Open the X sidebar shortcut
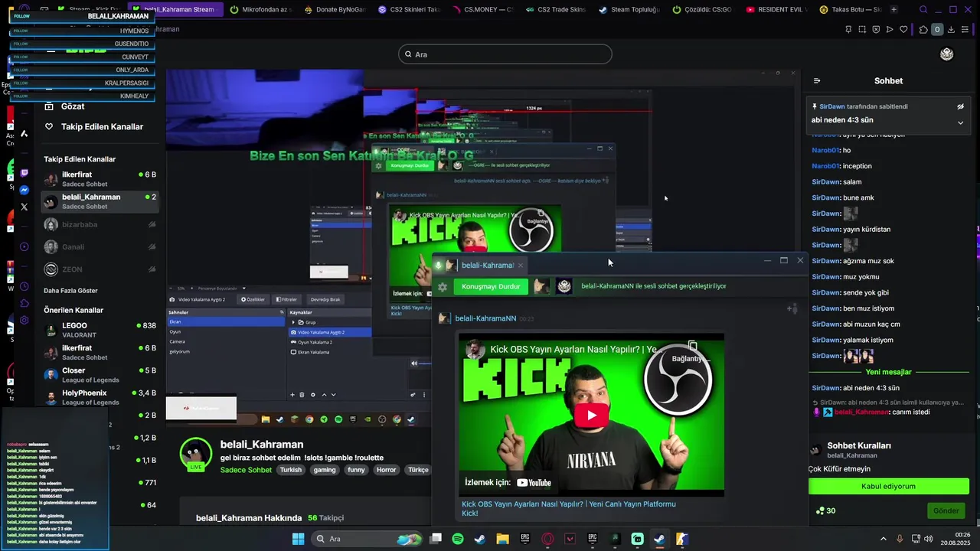 (24, 207)
